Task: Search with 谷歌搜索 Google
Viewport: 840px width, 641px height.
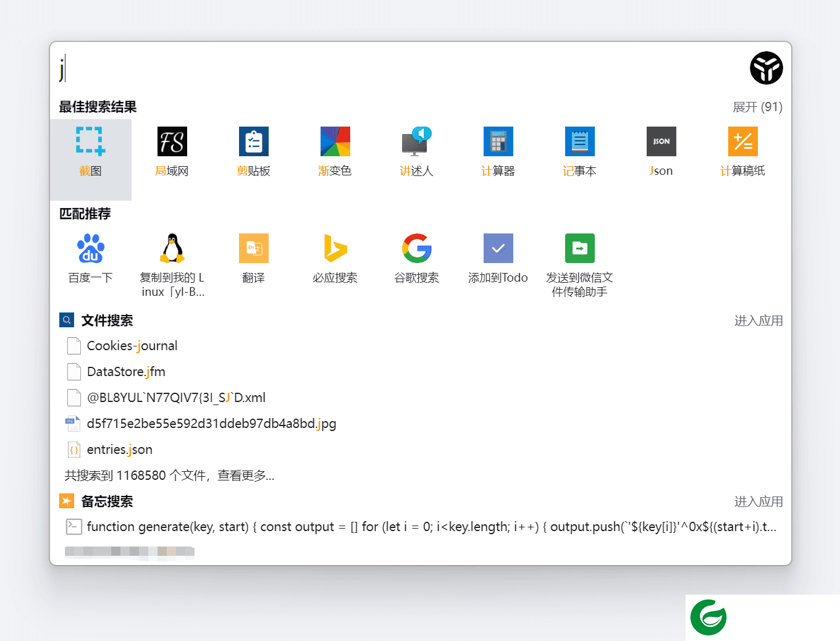Action: [x=417, y=259]
